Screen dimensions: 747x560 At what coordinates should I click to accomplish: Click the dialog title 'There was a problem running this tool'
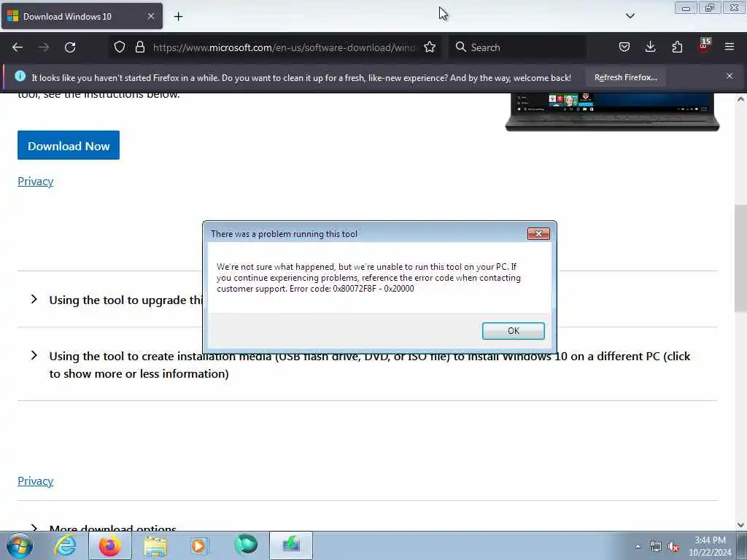pos(284,234)
